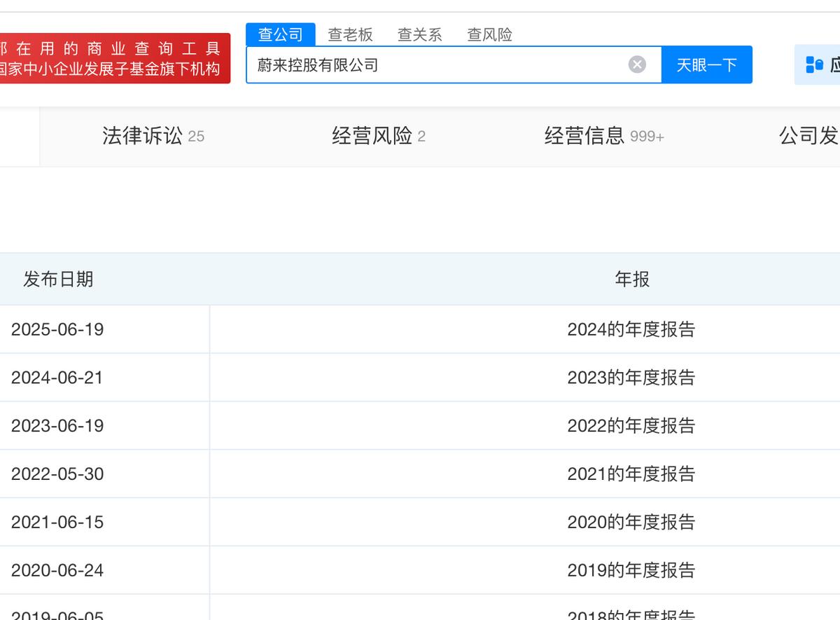Open the 2020的年度报告 annual report
The image size is (840, 620).
click(631, 523)
